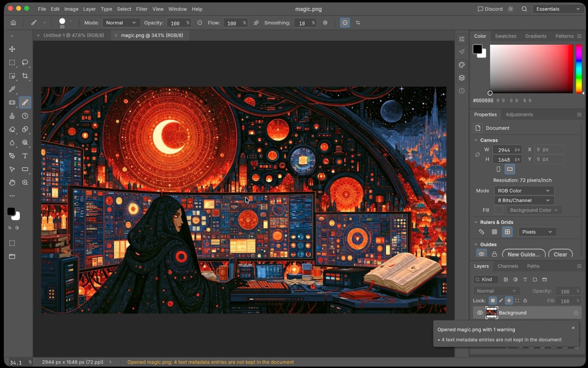Click the New Guide... button
The width and height of the screenshot is (588, 368).
[x=524, y=254]
